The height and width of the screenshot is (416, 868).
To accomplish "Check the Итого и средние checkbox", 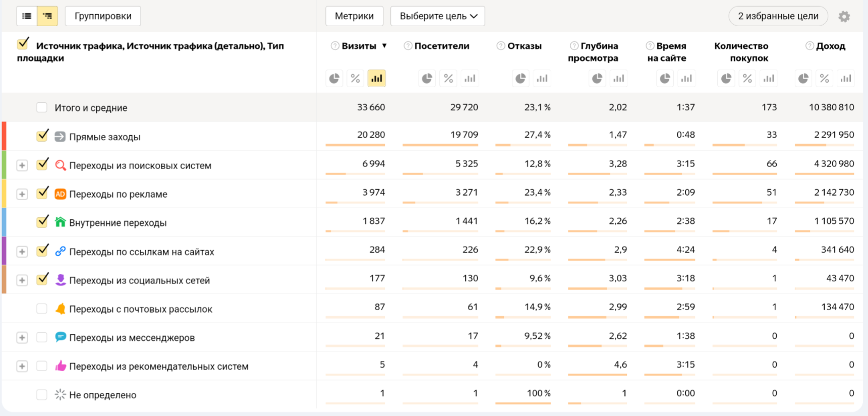I will [x=42, y=107].
